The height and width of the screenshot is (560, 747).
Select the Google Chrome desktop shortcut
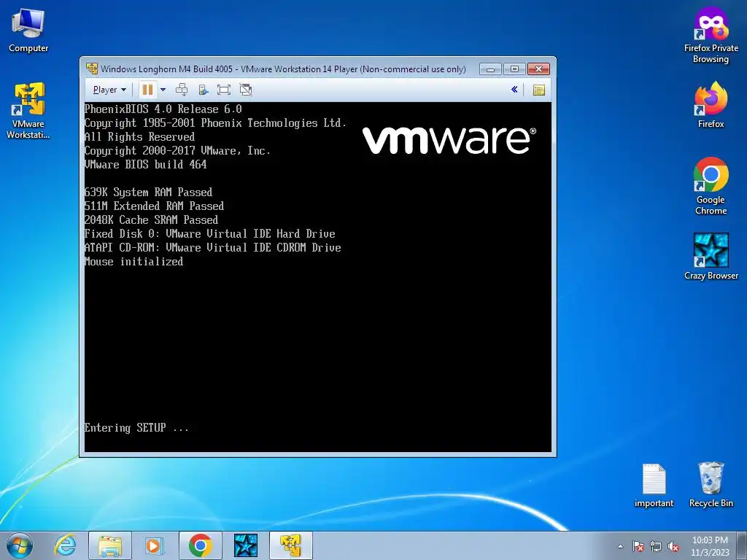click(711, 186)
